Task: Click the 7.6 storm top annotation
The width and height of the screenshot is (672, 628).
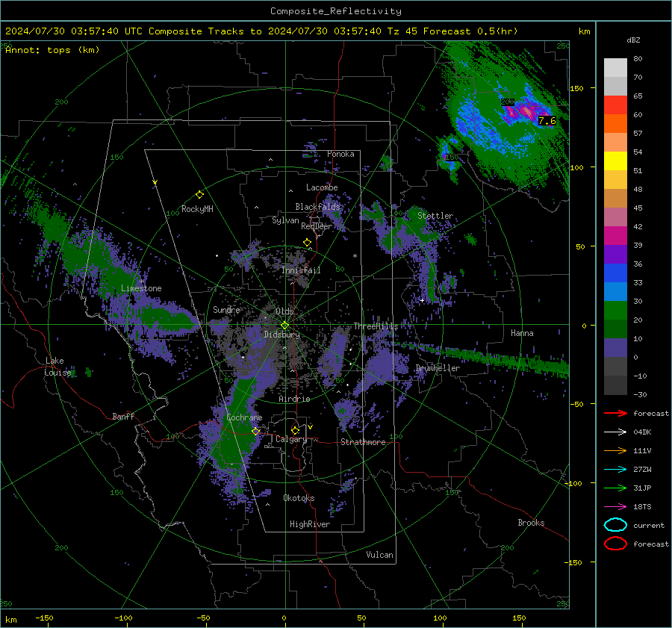Action: pyautogui.click(x=547, y=121)
